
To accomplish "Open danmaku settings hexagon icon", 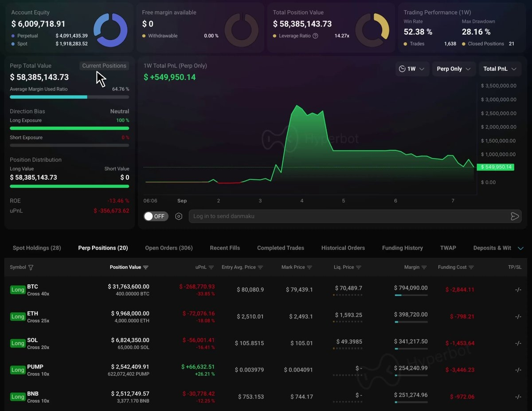I will tap(179, 216).
